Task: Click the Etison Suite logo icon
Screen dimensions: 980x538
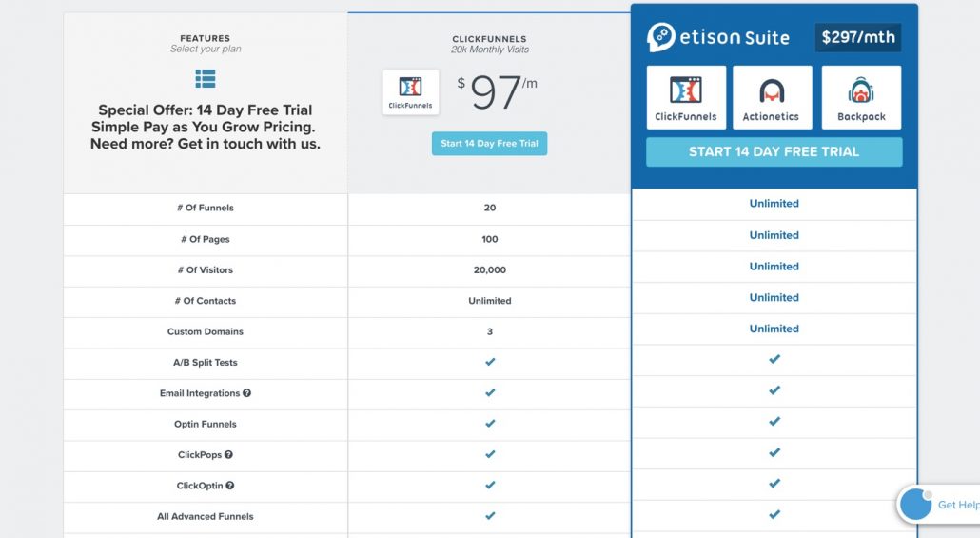Action: click(x=661, y=37)
